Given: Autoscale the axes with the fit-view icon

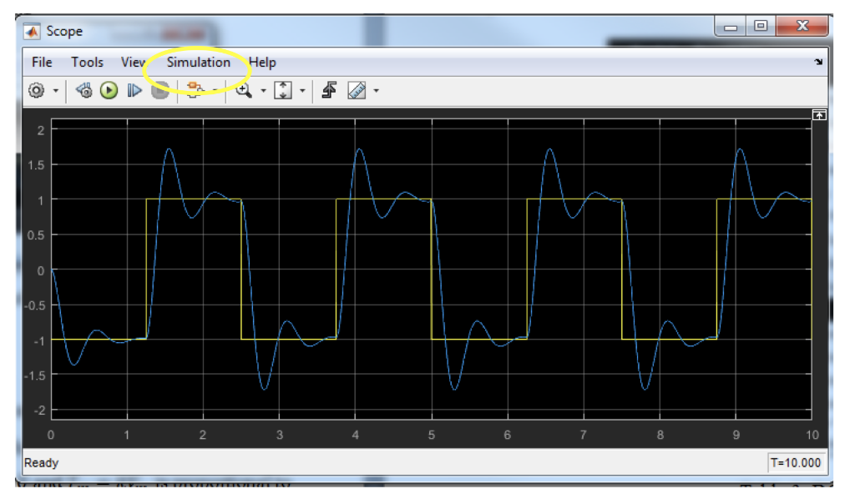Looking at the screenshot, I should point(283,90).
